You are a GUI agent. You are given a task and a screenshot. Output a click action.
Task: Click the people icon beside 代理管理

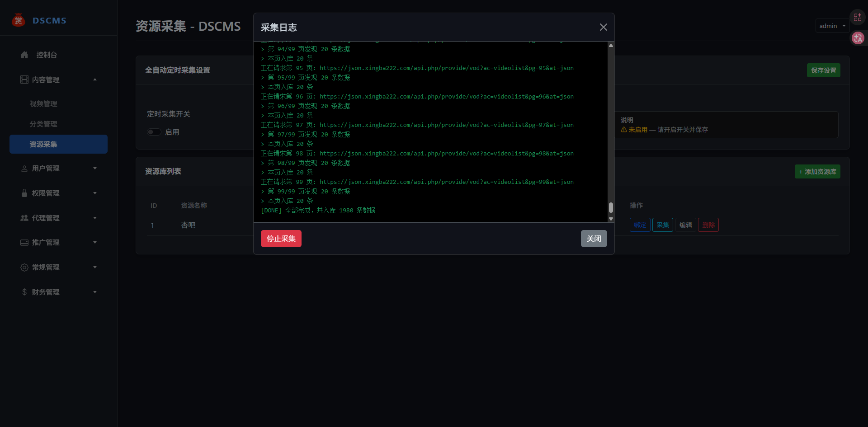[24, 218]
